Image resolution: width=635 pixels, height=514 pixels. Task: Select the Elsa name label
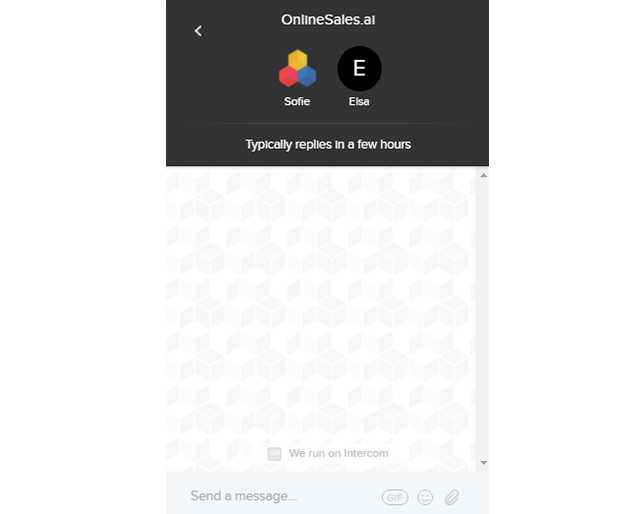359,101
